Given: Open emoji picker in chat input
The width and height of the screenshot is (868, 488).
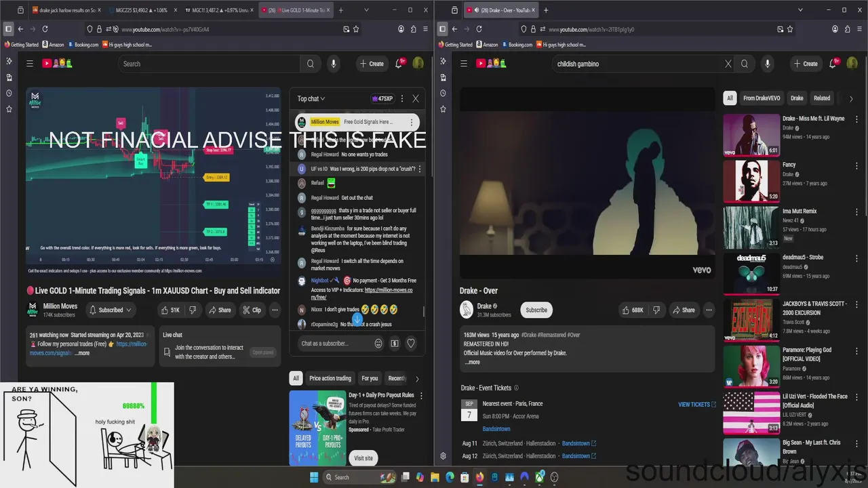Looking at the screenshot, I should pos(378,344).
